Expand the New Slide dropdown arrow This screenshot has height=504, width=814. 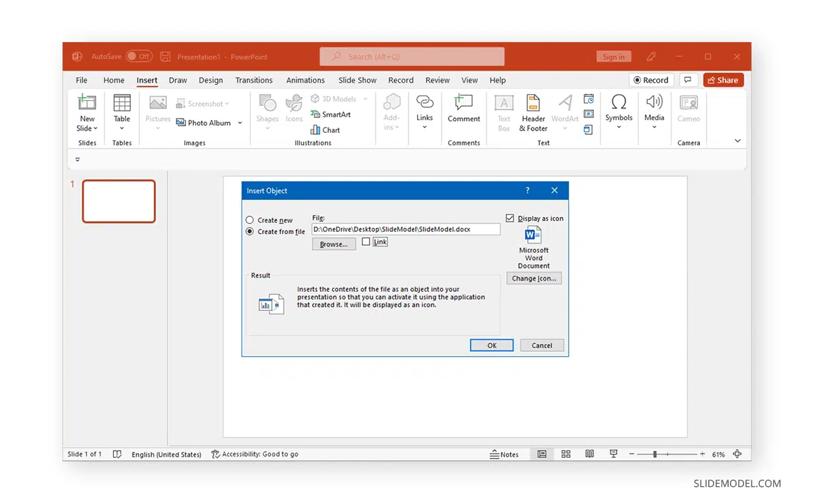pos(96,129)
